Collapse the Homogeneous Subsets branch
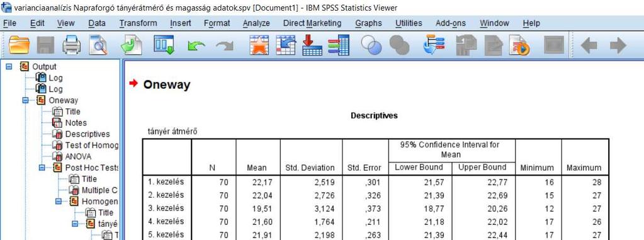This screenshot has width=644, height=240. (59, 202)
